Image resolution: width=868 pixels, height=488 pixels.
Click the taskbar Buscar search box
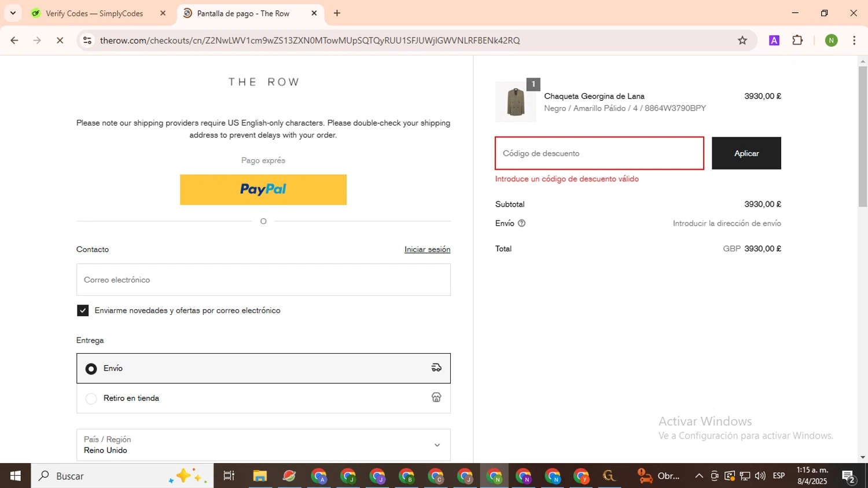[x=122, y=476]
